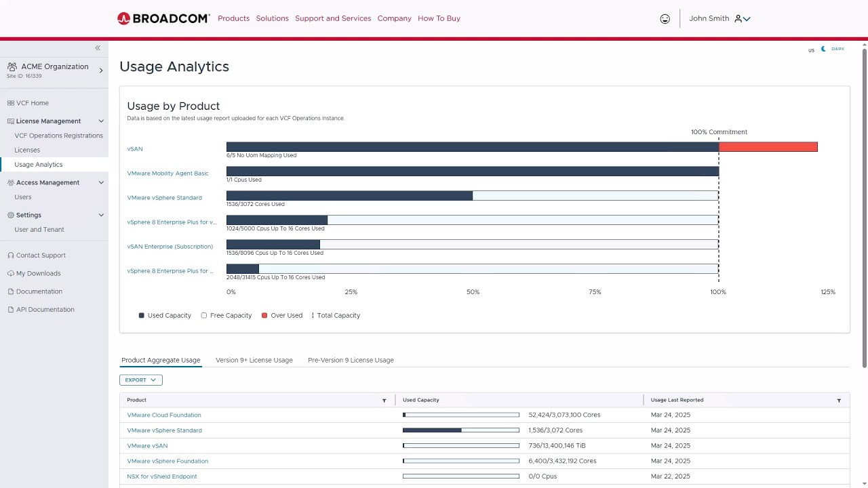
Task: Open Contact Support from sidebar
Action: 41,256
